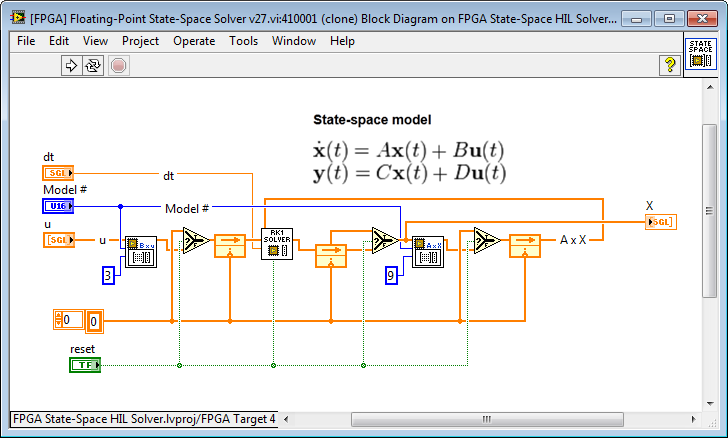The width and height of the screenshot is (728, 438).
Task: Click the horizontal scrollbar left arrow
Action: (x=286, y=419)
